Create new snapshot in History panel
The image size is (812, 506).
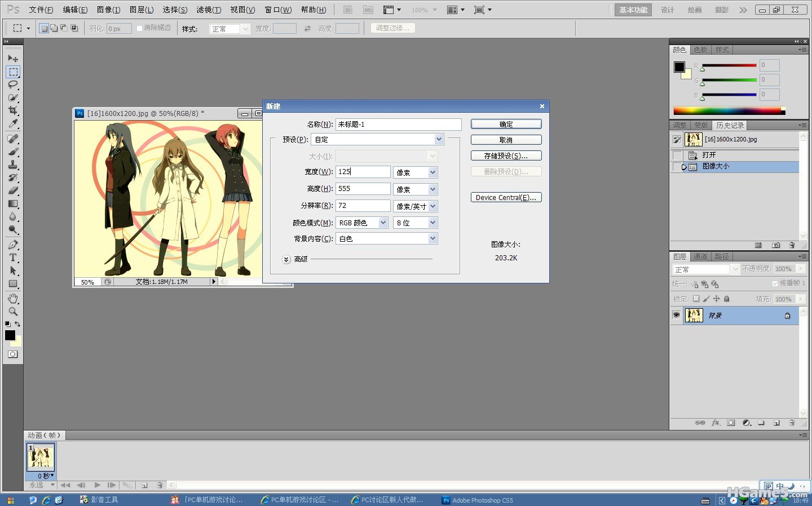coord(776,245)
